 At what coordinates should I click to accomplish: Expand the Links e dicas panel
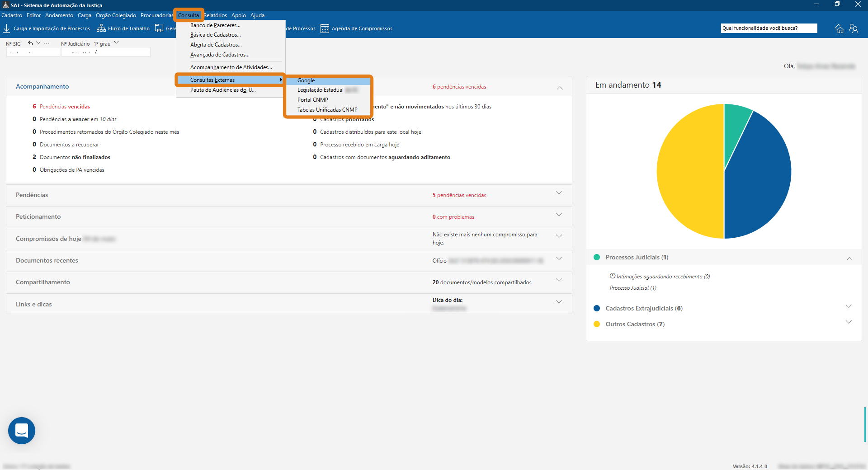click(559, 302)
